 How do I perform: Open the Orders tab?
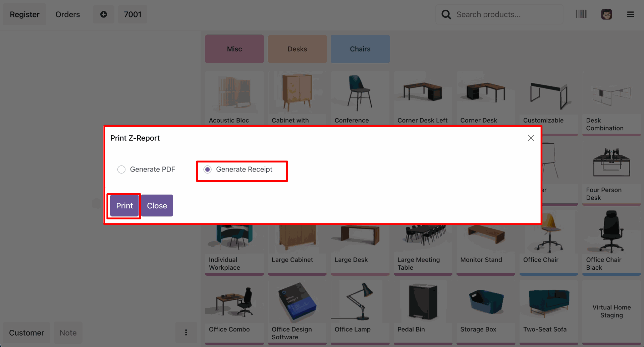click(x=67, y=14)
